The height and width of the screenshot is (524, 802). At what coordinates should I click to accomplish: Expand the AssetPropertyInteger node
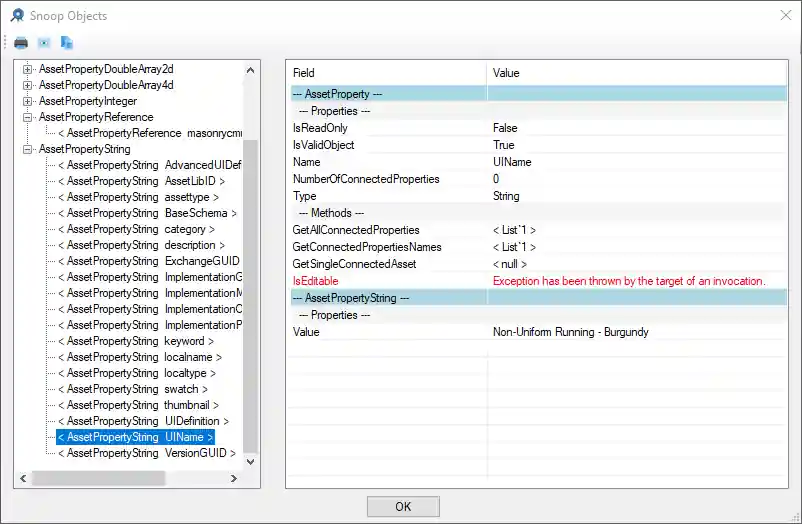coord(28,101)
